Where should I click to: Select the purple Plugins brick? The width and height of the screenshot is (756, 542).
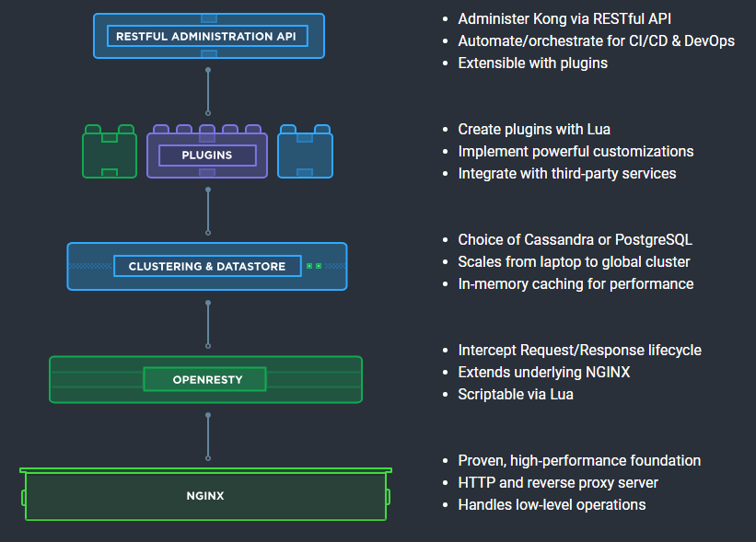click(207, 151)
